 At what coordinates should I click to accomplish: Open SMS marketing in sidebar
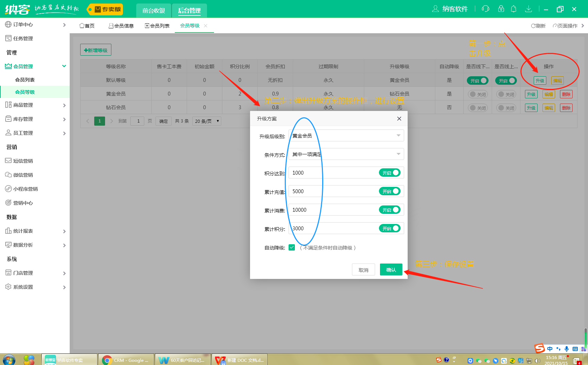tap(23, 161)
